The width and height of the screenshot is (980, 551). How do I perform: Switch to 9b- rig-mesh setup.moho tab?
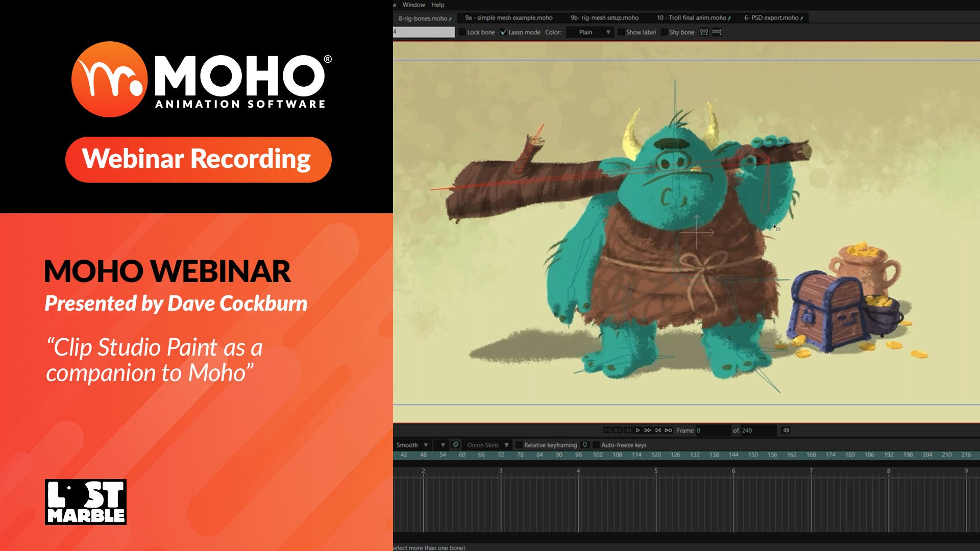(x=604, y=18)
